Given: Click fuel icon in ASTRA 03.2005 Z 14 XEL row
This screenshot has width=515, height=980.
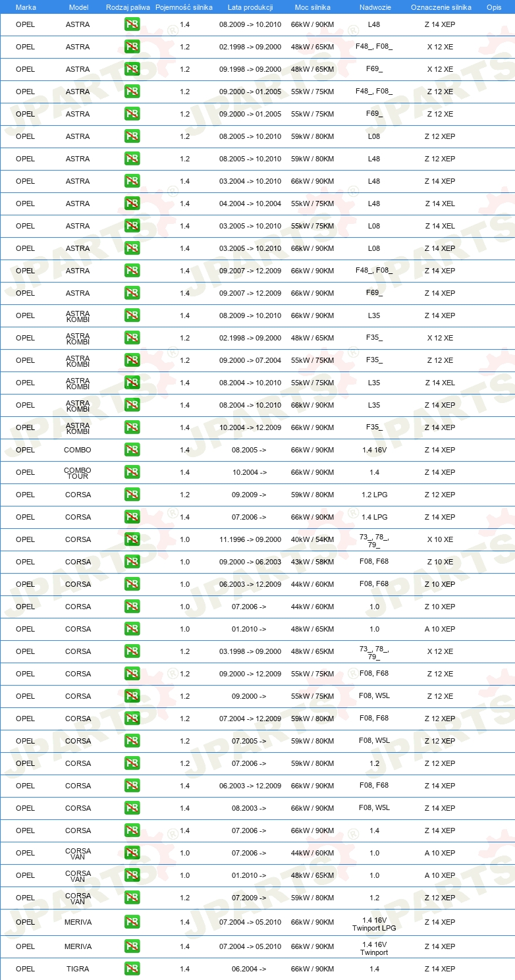Looking at the screenshot, I should 132,226.
